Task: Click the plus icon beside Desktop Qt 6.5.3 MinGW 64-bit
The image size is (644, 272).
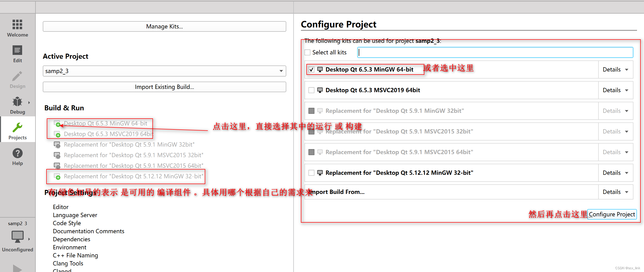Action: [x=57, y=124]
